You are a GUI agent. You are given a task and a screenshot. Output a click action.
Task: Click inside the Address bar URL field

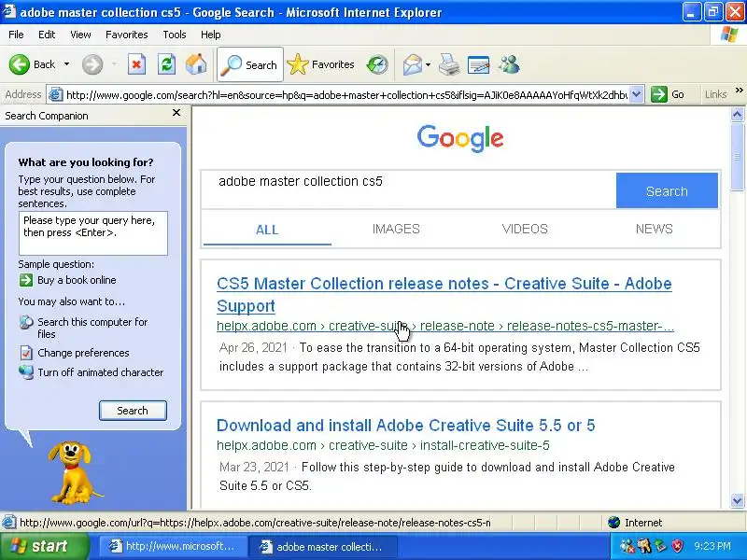tap(346, 95)
